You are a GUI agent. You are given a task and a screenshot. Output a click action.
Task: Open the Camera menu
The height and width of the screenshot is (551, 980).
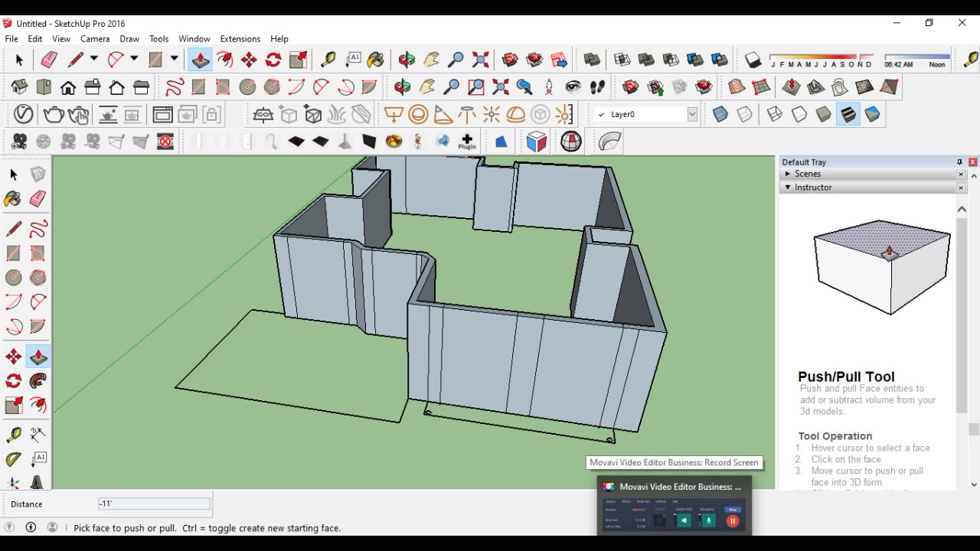[x=95, y=38]
